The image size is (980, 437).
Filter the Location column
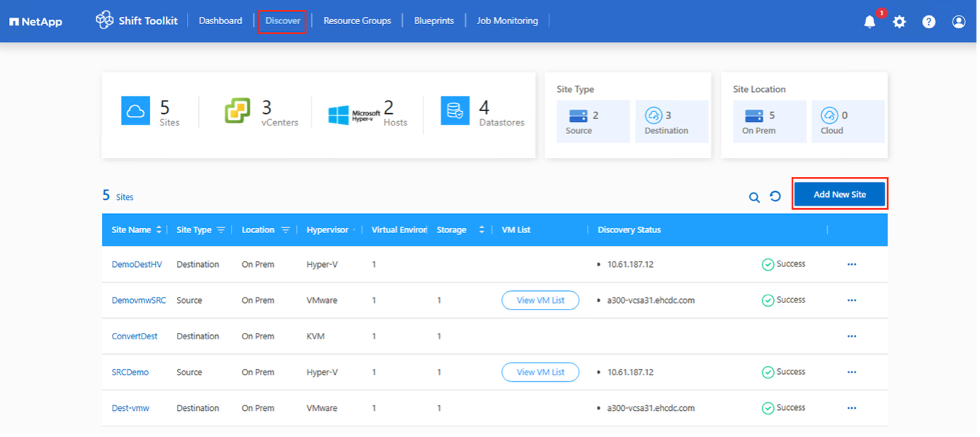tap(285, 230)
